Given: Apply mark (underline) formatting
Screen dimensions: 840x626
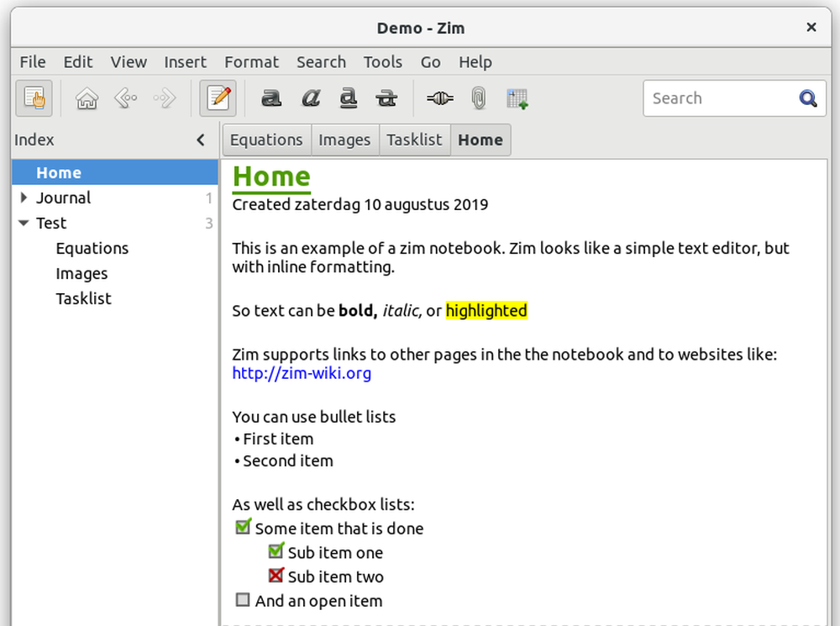Looking at the screenshot, I should pyautogui.click(x=349, y=98).
